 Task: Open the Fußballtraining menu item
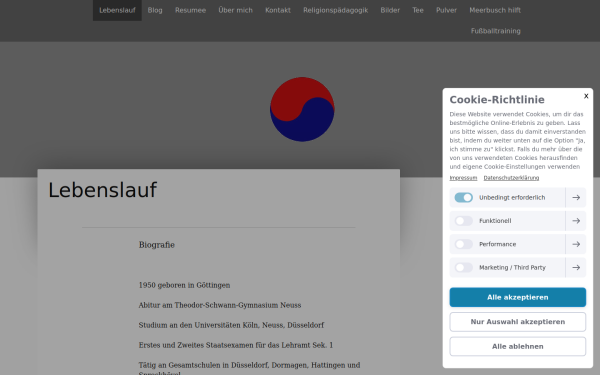point(496,31)
